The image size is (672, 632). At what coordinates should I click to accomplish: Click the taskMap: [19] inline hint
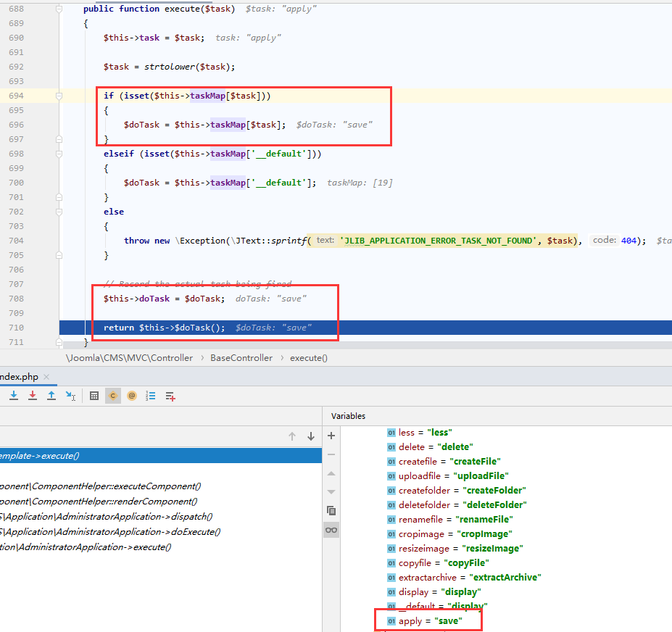(x=360, y=183)
